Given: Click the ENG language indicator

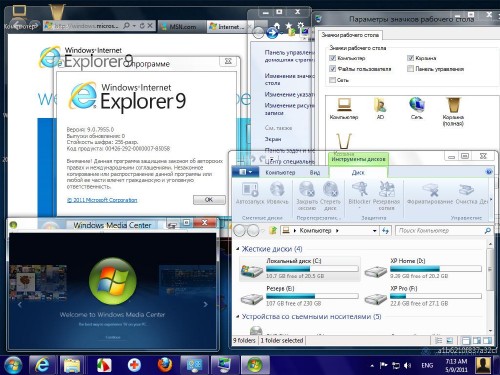Looking at the screenshot, I should tap(427, 366).
